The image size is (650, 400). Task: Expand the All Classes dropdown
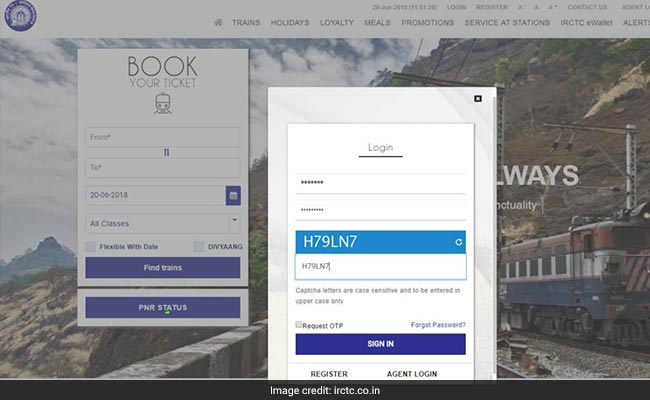[x=162, y=223]
